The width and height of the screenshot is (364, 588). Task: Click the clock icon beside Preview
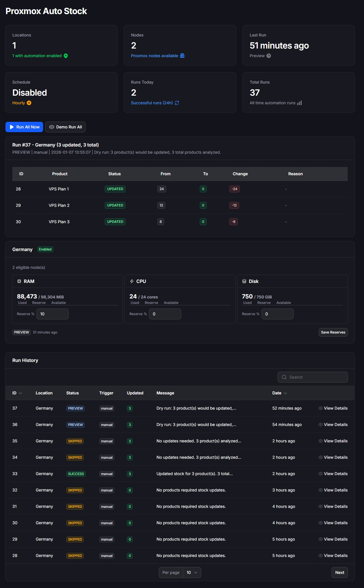269,56
